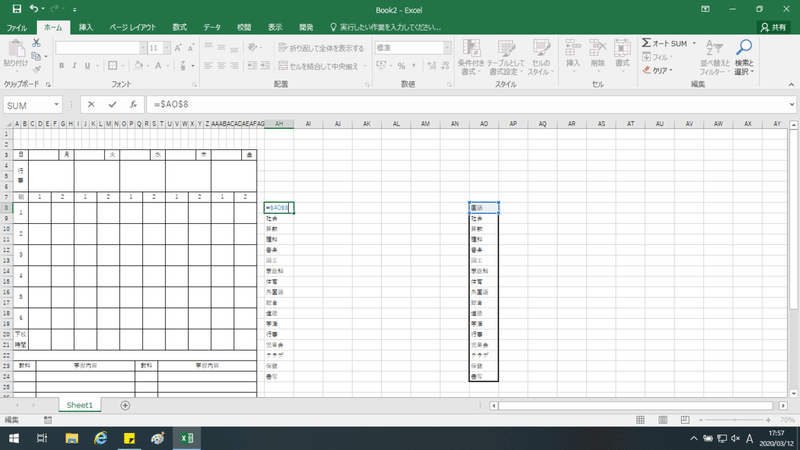Click Tell Me search box
The height and width of the screenshot is (450, 800).
click(x=385, y=28)
